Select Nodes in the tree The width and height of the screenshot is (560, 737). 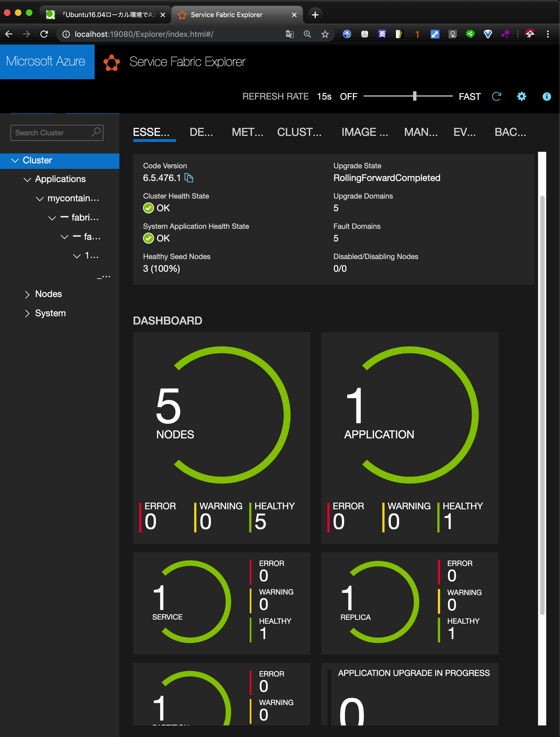click(48, 294)
